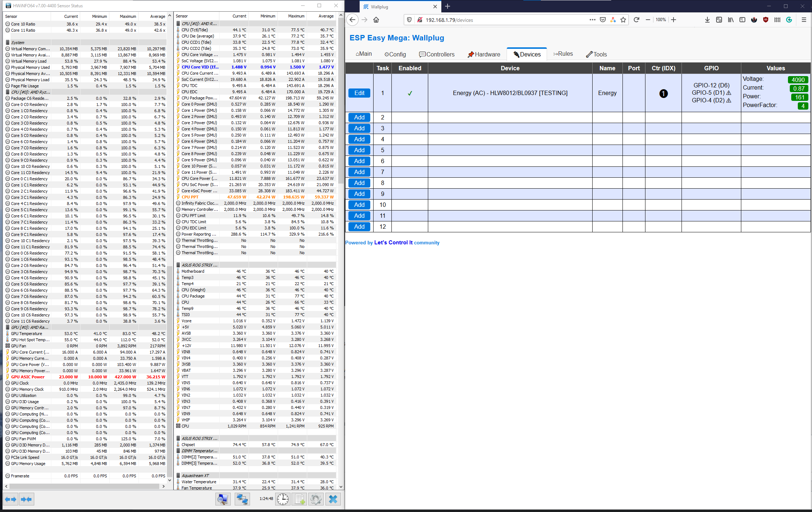Click the HWiNFO horizontal scrollbar
The image size is (812, 512).
point(85,486)
